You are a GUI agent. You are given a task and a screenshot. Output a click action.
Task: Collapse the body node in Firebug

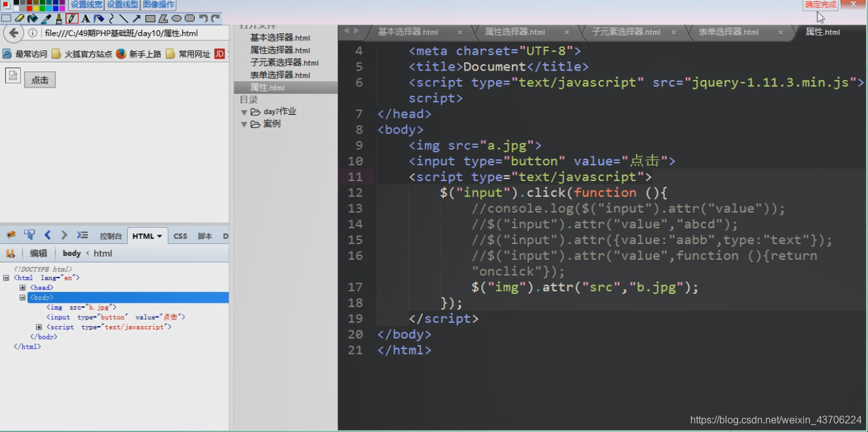[x=23, y=298]
